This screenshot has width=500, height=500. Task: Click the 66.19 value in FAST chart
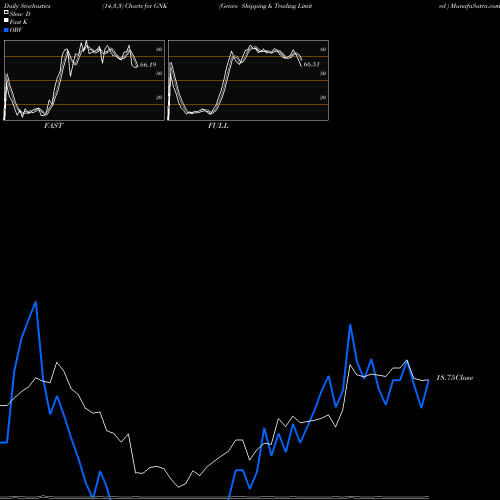coord(148,65)
